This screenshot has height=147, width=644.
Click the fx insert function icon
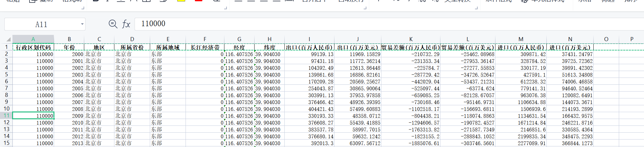126,24
